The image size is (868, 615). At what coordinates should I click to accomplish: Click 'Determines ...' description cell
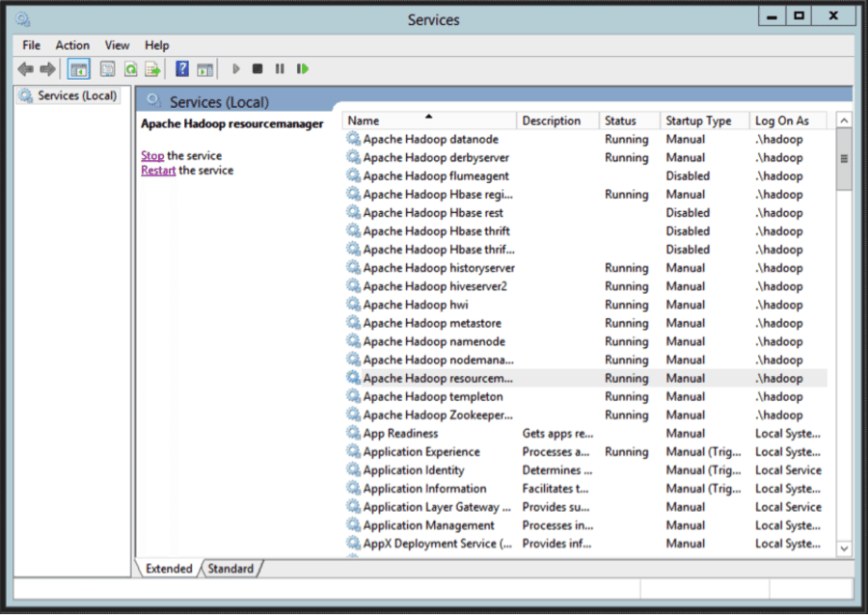tap(556, 470)
